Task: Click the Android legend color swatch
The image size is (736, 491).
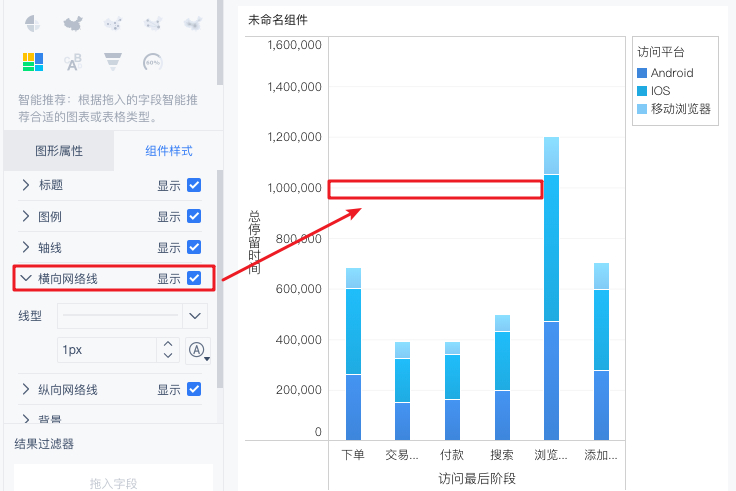Action: tap(642, 73)
